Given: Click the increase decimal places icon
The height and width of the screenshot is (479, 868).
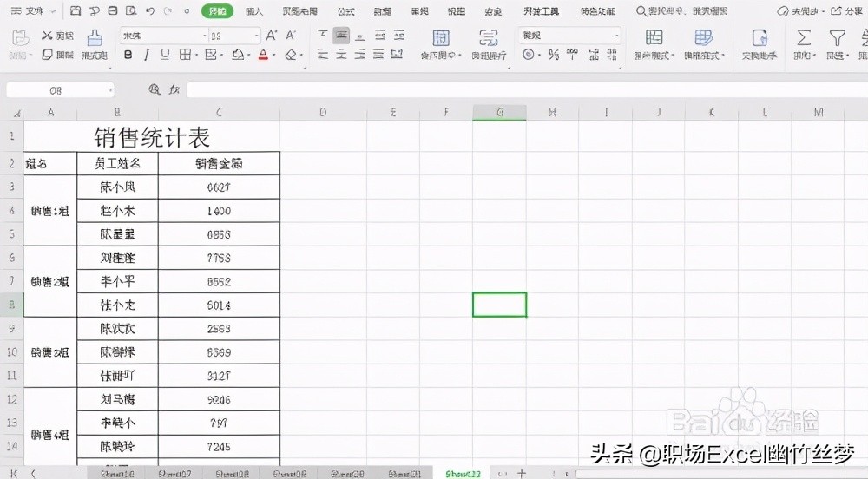Looking at the screenshot, I should pyautogui.click(x=594, y=54).
